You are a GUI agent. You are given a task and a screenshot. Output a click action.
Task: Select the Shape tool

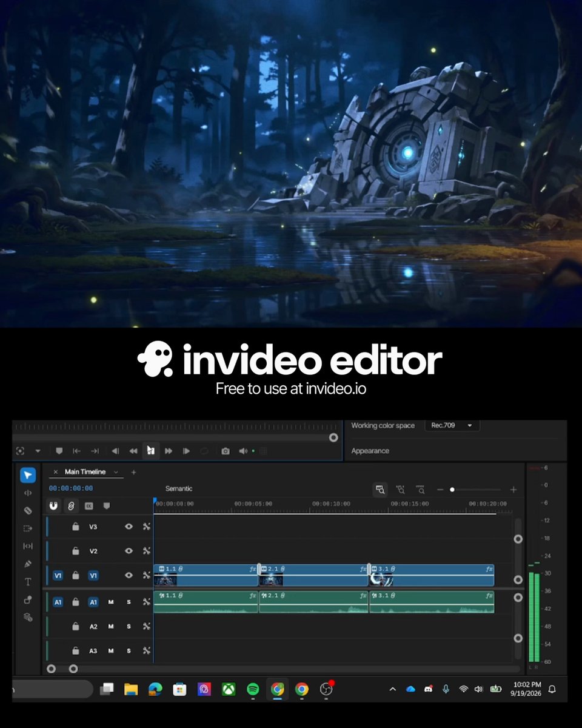coord(28,599)
